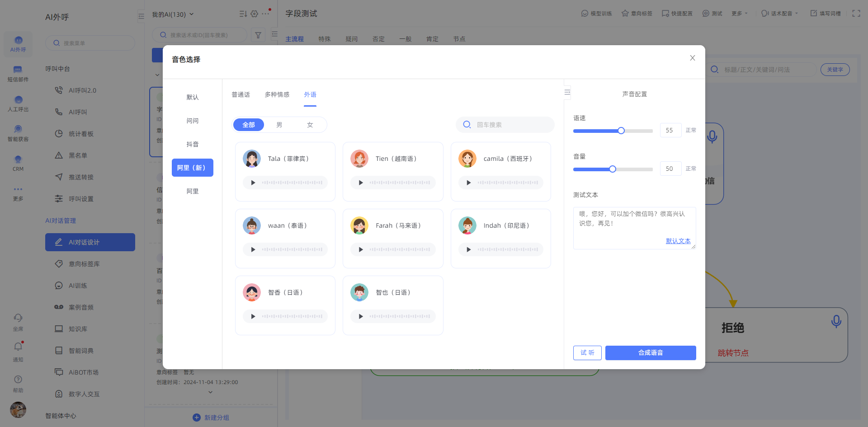Play the Tien (越南语) voice preview
The width and height of the screenshot is (868, 427).
361,183
